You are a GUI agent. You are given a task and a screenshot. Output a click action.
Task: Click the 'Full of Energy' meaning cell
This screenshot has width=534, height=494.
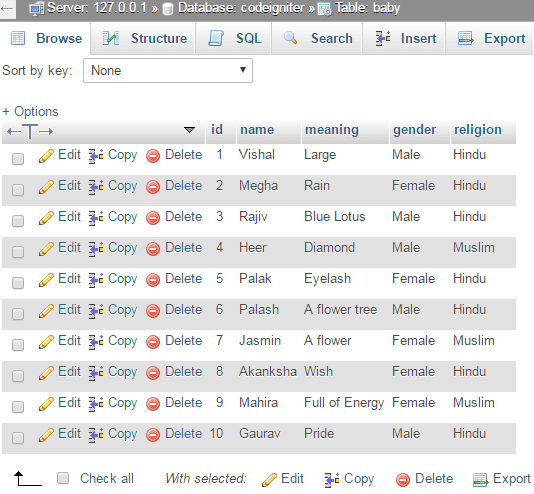pos(344,403)
